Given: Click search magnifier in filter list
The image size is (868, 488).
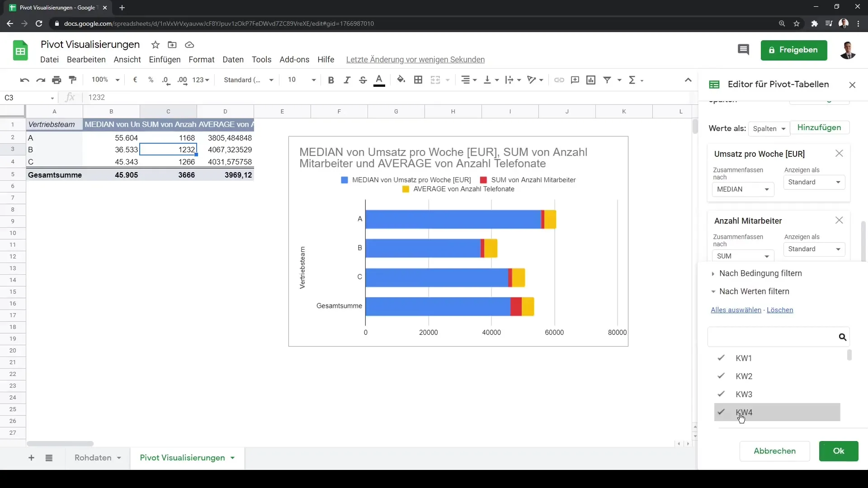Looking at the screenshot, I should (x=843, y=337).
